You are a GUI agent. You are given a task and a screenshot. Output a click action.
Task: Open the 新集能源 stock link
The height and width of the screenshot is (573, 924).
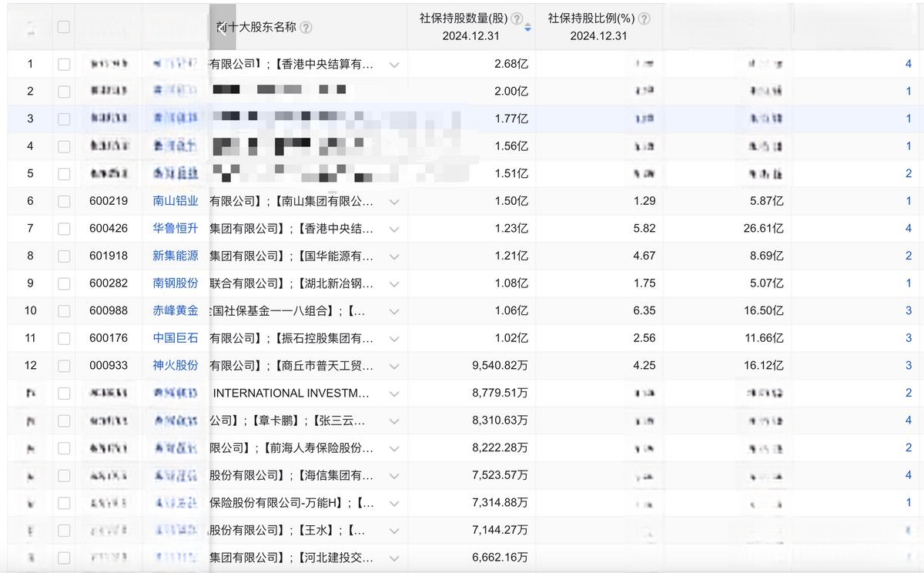coord(176,256)
